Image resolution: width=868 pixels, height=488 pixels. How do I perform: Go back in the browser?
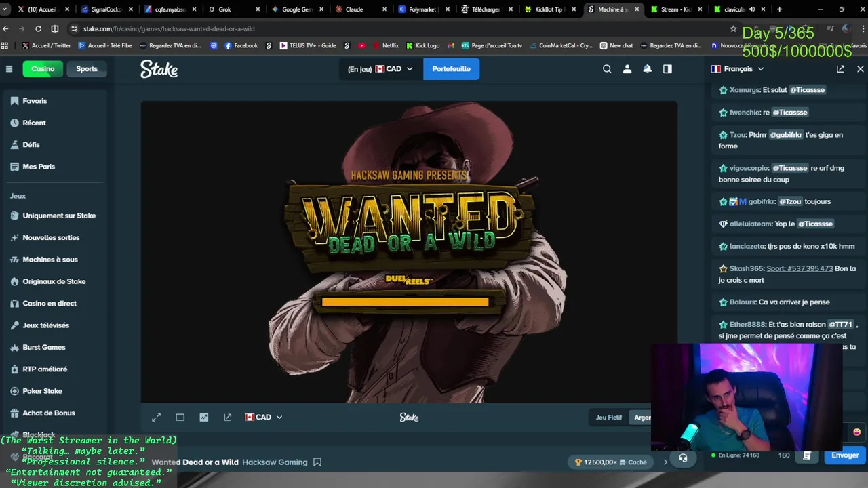(x=6, y=28)
